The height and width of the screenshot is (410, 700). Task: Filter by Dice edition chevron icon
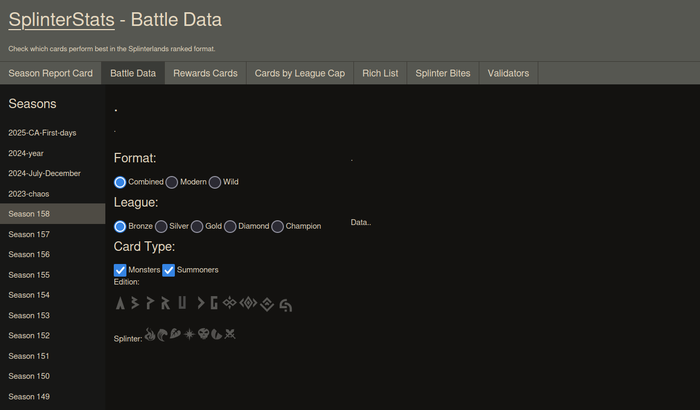click(x=201, y=303)
